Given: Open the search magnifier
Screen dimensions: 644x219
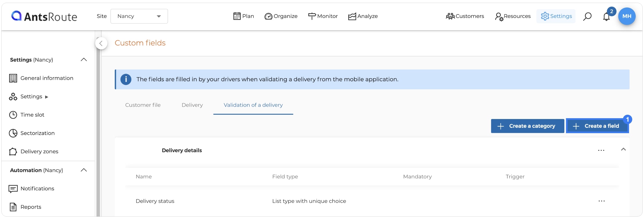Looking at the screenshot, I should coord(587,16).
